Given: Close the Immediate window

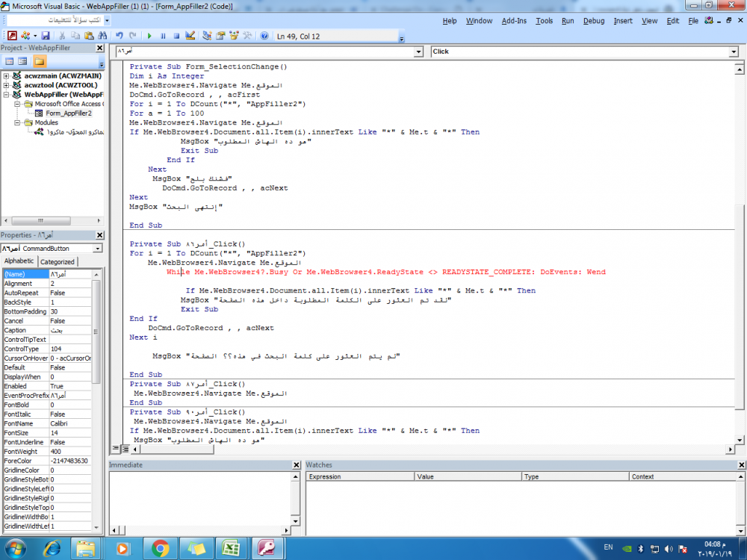Looking at the screenshot, I should (x=297, y=464).
